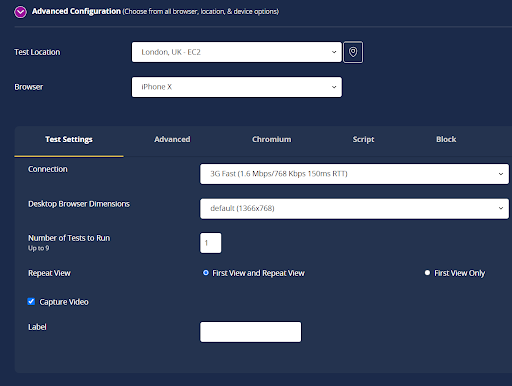Click the Desktop Browser Dimensions label
The image size is (512, 386).
(79, 204)
